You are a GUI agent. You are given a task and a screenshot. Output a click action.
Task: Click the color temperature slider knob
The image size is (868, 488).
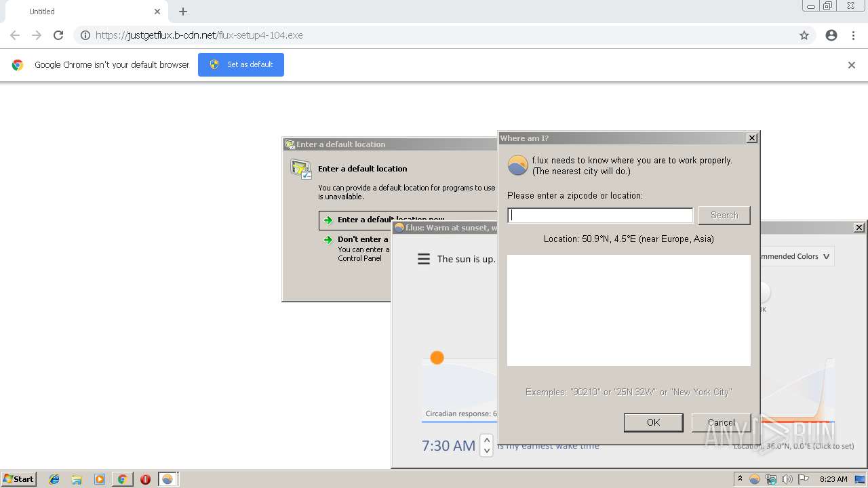764,292
